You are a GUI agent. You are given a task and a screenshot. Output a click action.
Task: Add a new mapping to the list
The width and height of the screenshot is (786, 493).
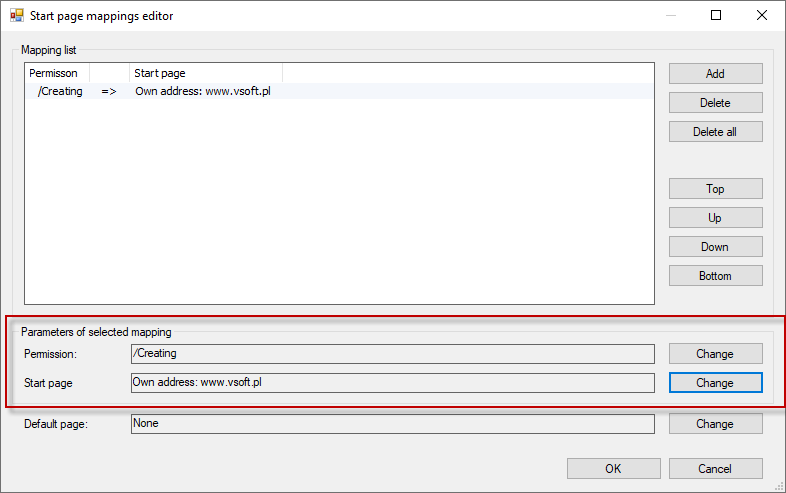(715, 74)
